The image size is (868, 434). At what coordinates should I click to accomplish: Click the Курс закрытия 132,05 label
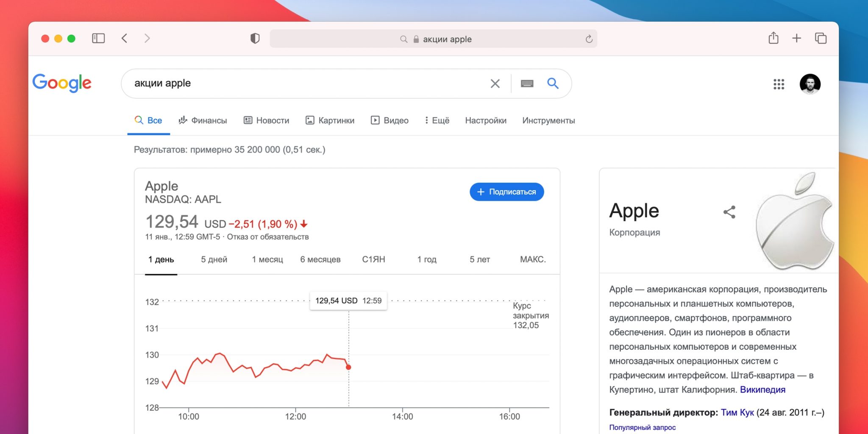[x=531, y=315]
